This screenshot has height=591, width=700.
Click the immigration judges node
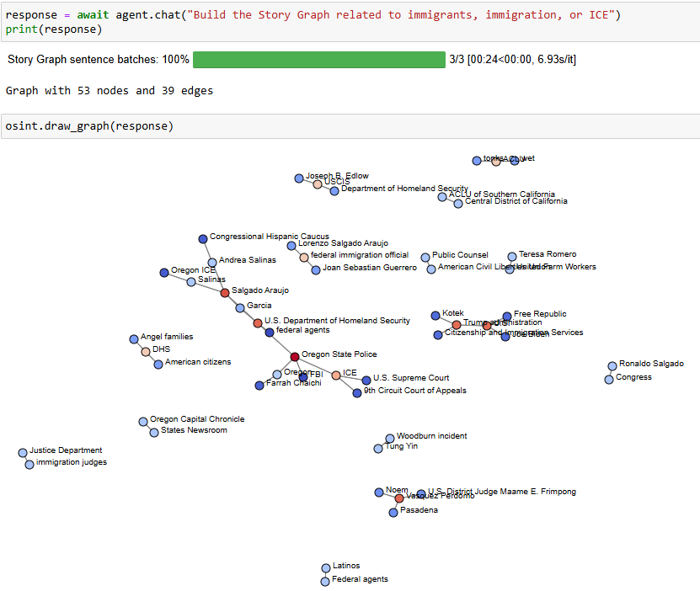click(x=29, y=465)
